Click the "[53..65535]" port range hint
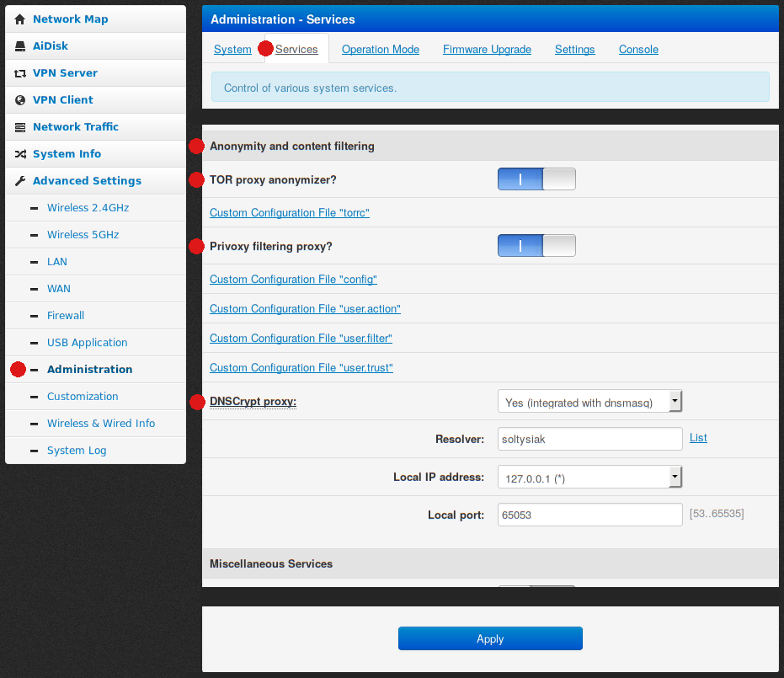This screenshot has width=784, height=678. click(717, 514)
